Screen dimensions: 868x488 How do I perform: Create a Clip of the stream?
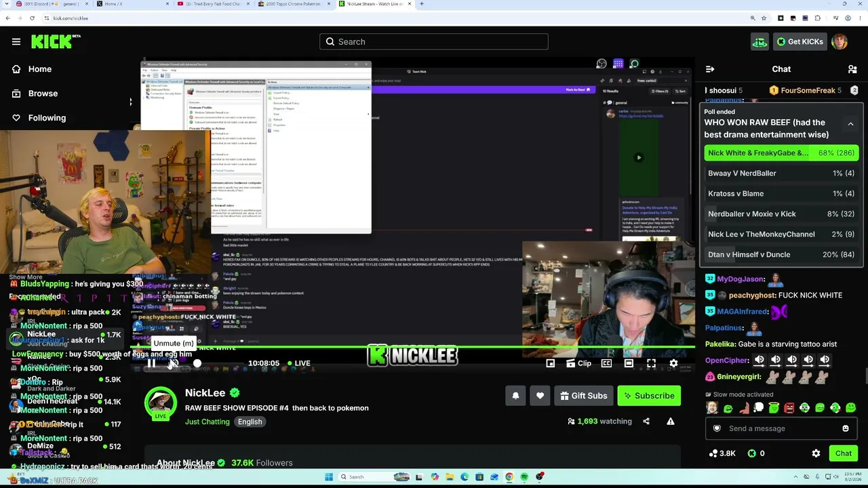578,363
